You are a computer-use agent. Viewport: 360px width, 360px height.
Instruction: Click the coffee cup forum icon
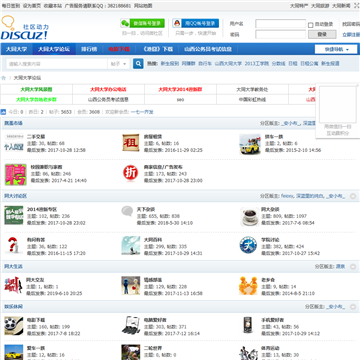tap(250, 216)
